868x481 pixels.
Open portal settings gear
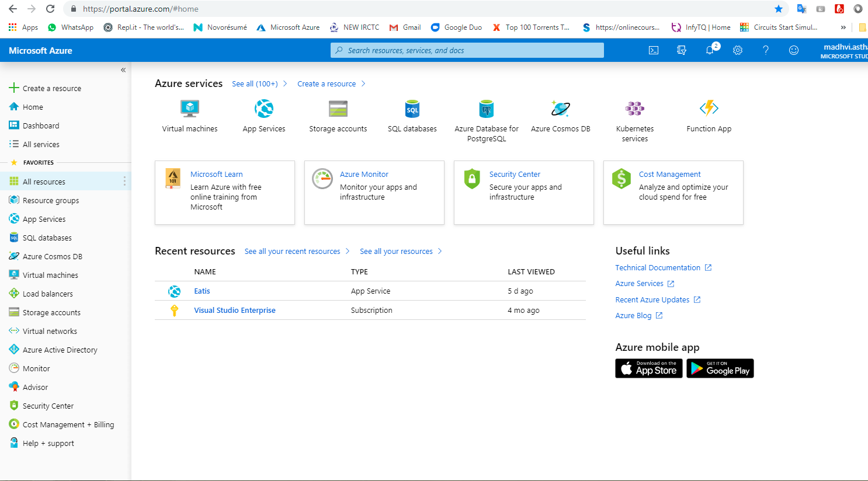pyautogui.click(x=738, y=50)
